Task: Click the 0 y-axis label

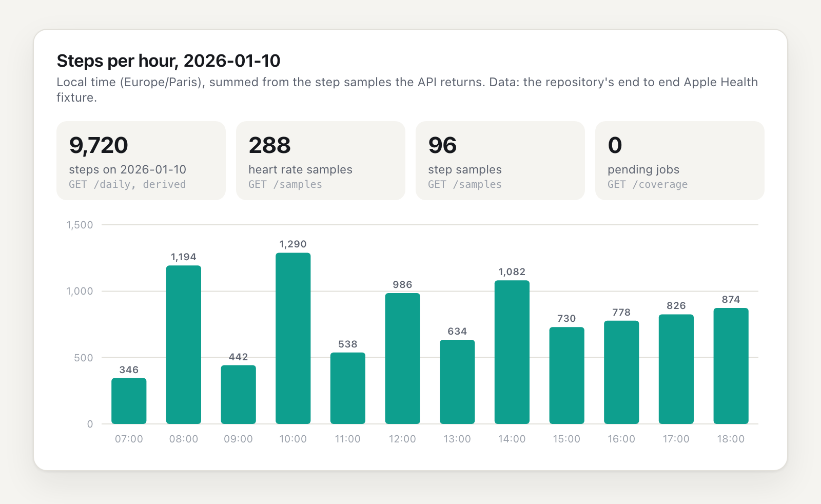Action: click(90, 424)
